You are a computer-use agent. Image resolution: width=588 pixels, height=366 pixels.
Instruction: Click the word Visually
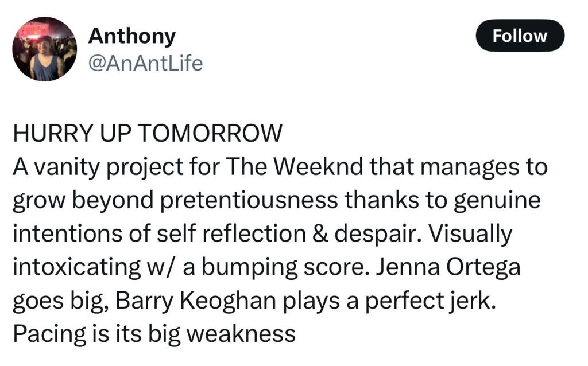tap(470, 233)
